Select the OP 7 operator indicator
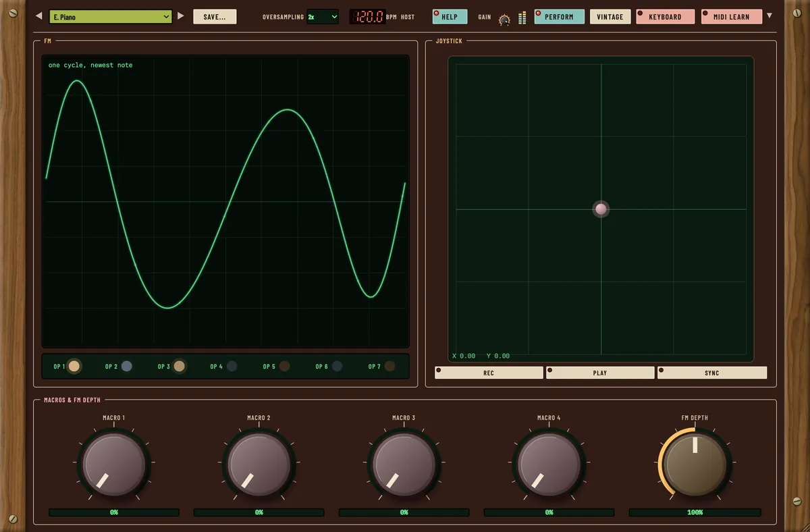This screenshot has width=810, height=532. (389, 367)
